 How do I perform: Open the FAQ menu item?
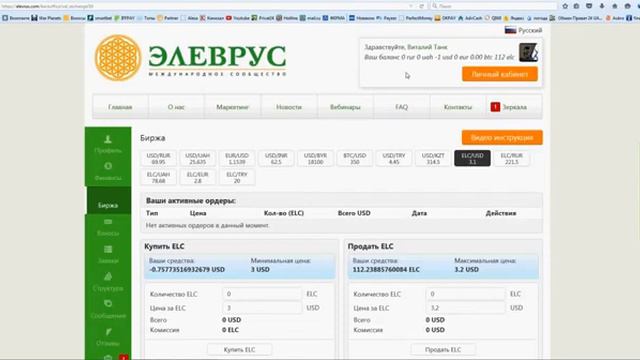pyautogui.click(x=401, y=107)
